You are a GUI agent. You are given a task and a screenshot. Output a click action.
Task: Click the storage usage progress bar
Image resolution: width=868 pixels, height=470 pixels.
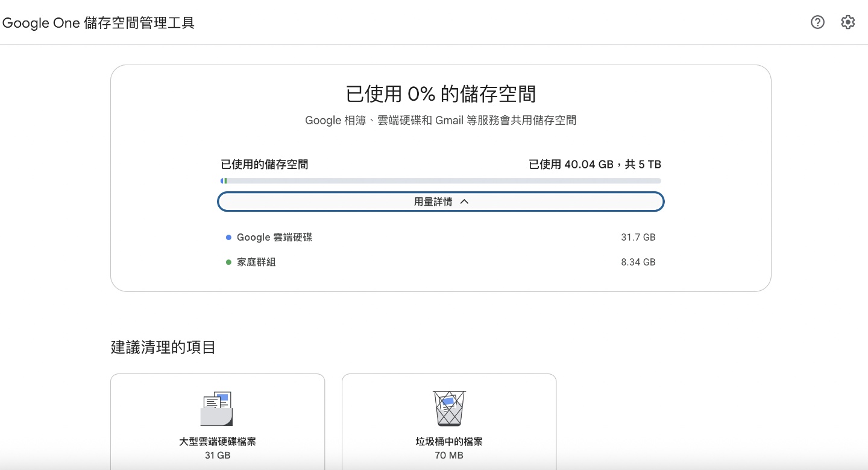pyautogui.click(x=441, y=181)
